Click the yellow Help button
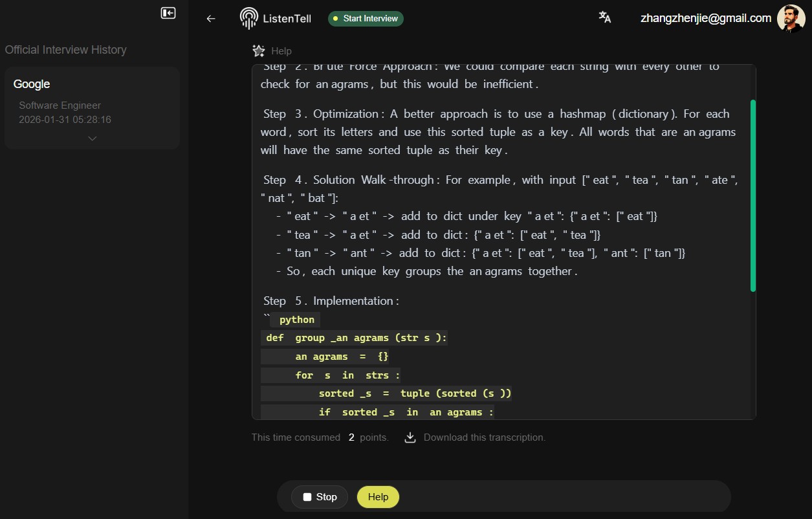The height and width of the screenshot is (519, 812). coord(378,497)
